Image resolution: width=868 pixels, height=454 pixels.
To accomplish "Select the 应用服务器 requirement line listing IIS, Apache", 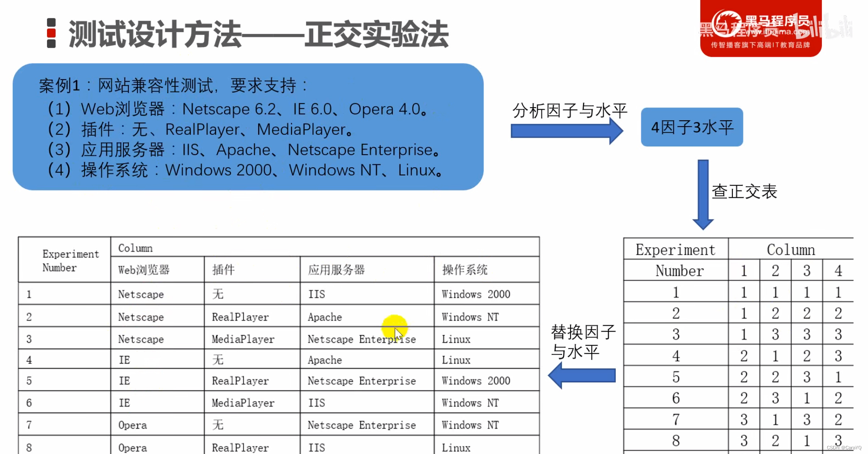I will pos(244,150).
